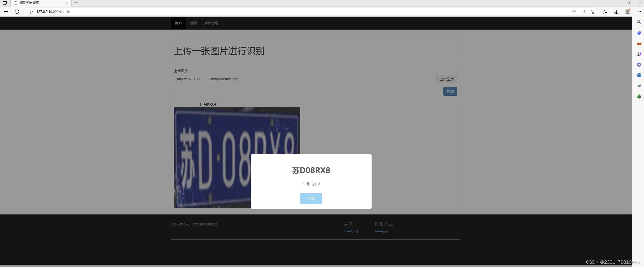Screen dimensions: 644x267
Task: Click the 上传的图片 caption text
Action: click(208, 104)
